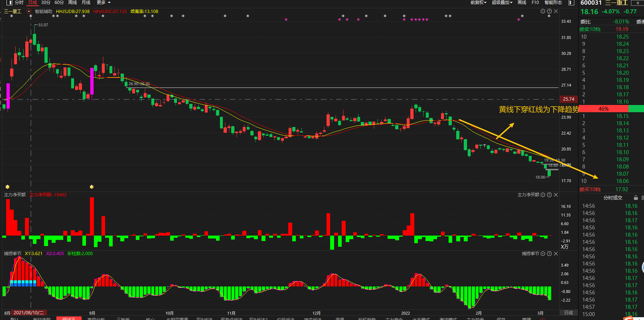
Task: Close the 主力净买额 indicator panel
Action: (x=556, y=195)
